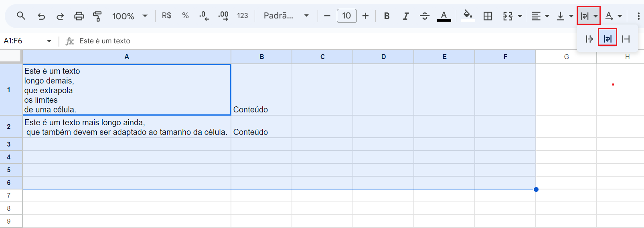Open the borders tool
644x228 pixels.
[488, 16]
